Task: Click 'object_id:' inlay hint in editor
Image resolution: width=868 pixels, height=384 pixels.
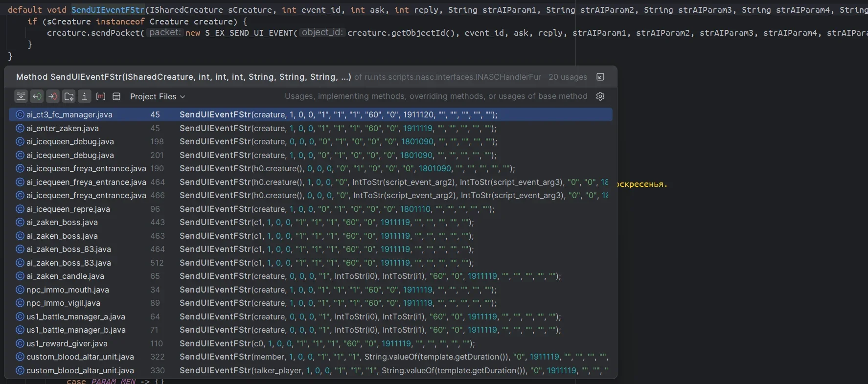Action: [x=322, y=32]
